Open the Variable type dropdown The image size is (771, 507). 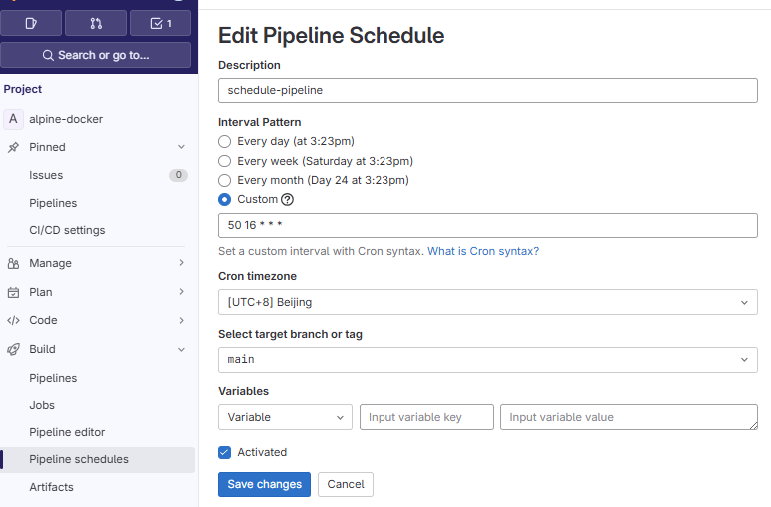click(x=285, y=417)
